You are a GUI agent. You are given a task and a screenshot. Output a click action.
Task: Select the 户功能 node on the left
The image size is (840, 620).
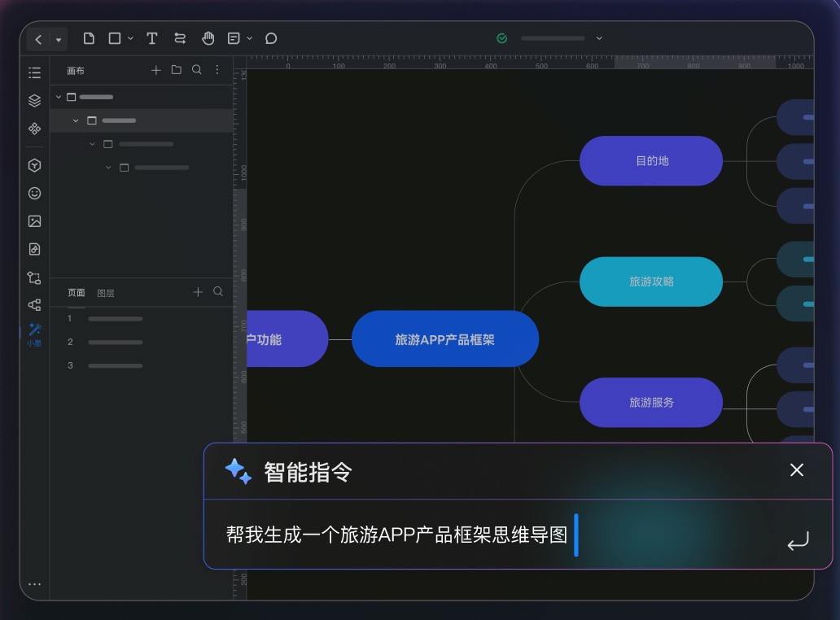tap(287, 339)
